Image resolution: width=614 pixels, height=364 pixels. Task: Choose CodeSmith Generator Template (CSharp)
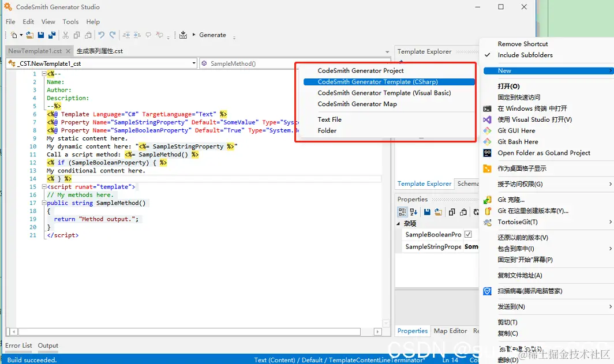389,82
